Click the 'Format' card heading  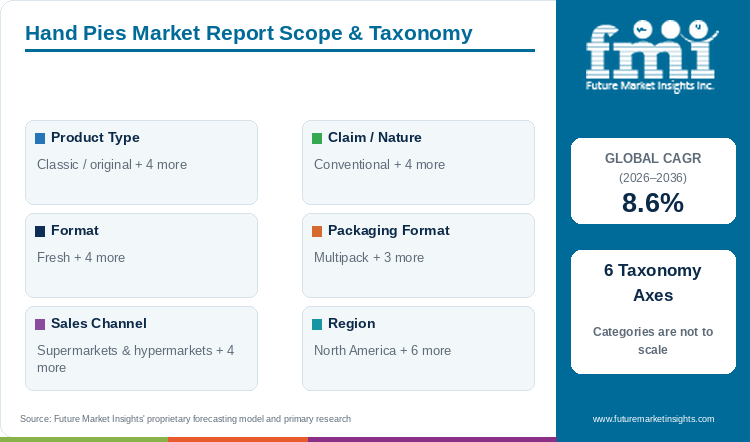(x=75, y=231)
